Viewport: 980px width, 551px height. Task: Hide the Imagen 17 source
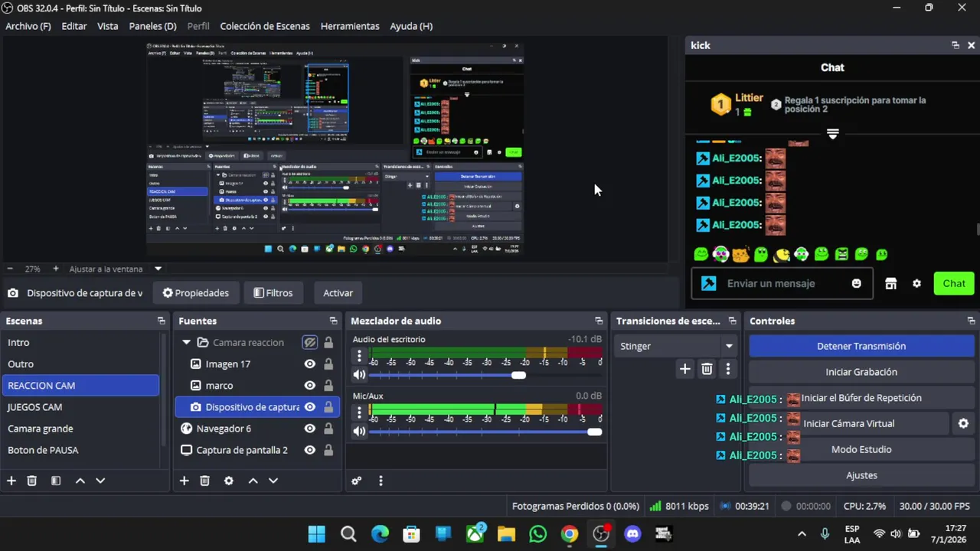tap(309, 364)
